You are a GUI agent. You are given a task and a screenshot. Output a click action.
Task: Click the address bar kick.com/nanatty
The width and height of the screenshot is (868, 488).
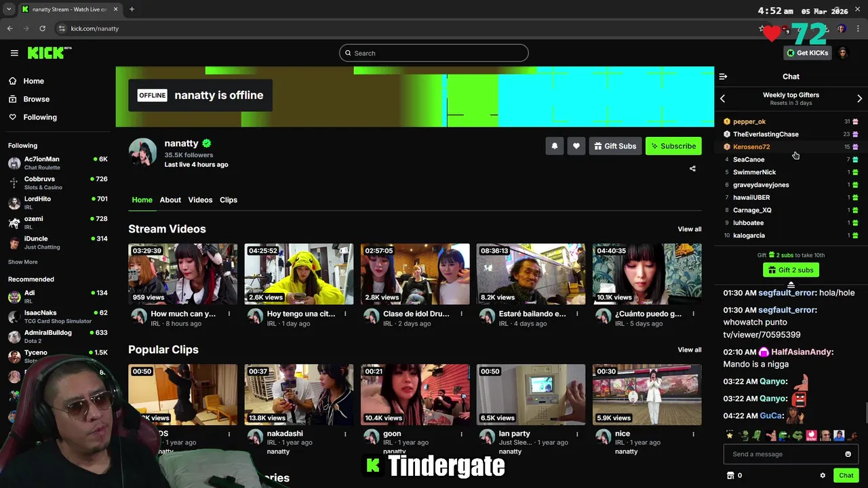(x=95, y=28)
